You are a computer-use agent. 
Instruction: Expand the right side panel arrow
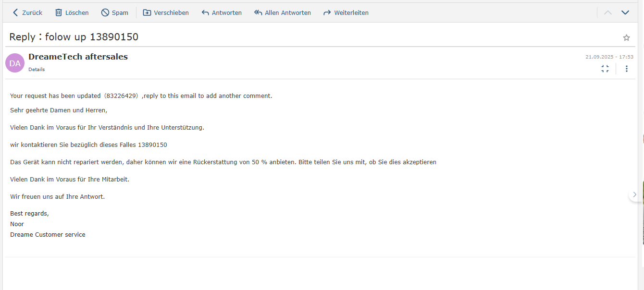click(x=634, y=194)
